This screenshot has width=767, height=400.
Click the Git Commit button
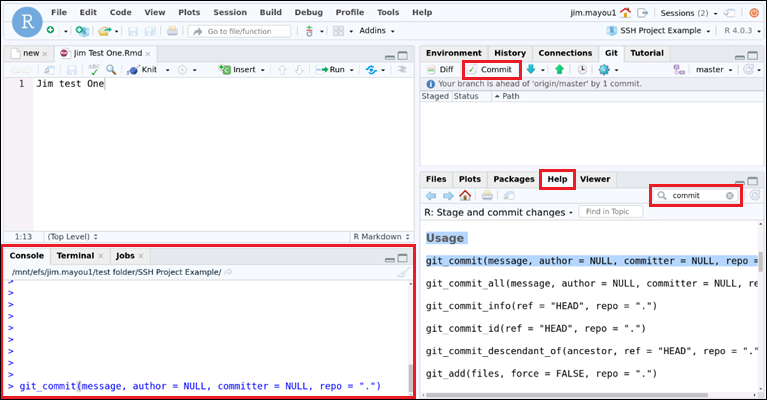490,69
